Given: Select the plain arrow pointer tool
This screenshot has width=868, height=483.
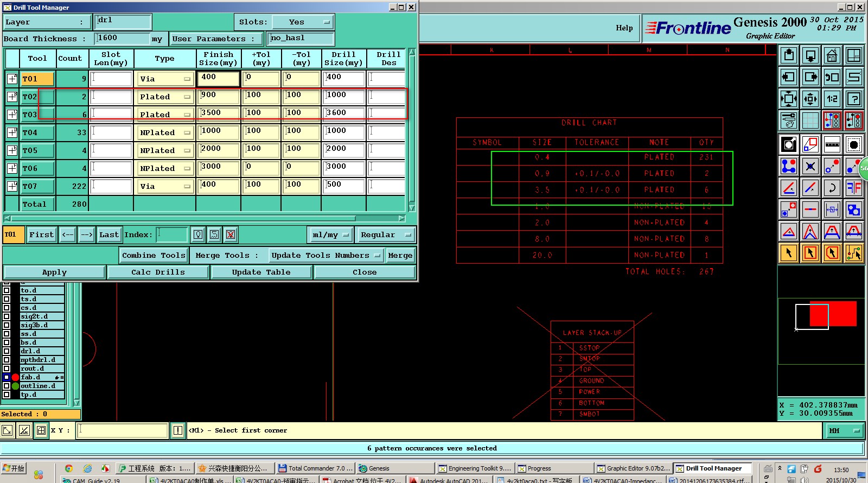Looking at the screenshot, I should (789, 253).
